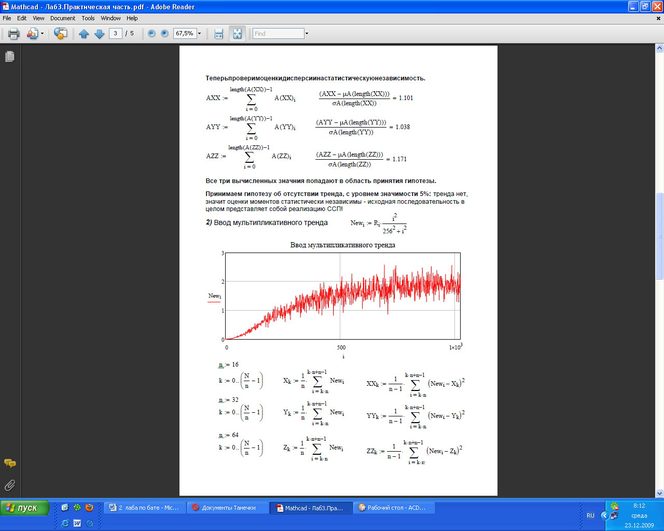The width and height of the screenshot is (664, 531).
Task: Click the value 1.171 in the formula
Action: coord(399,159)
